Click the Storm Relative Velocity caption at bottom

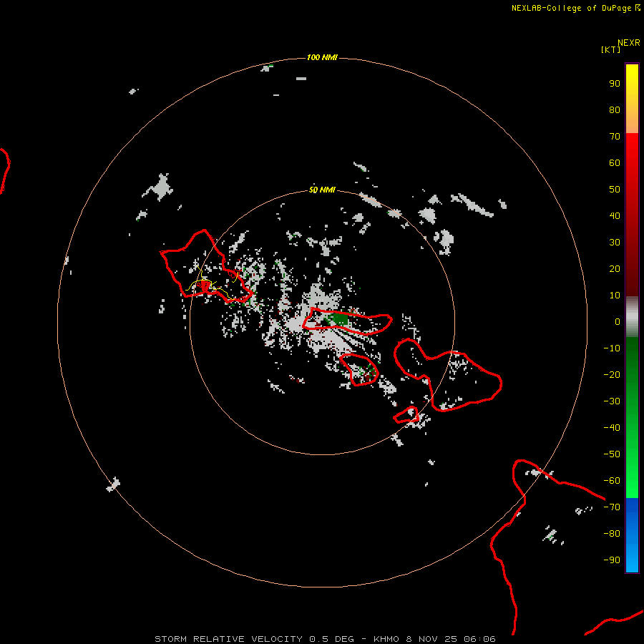325,639
